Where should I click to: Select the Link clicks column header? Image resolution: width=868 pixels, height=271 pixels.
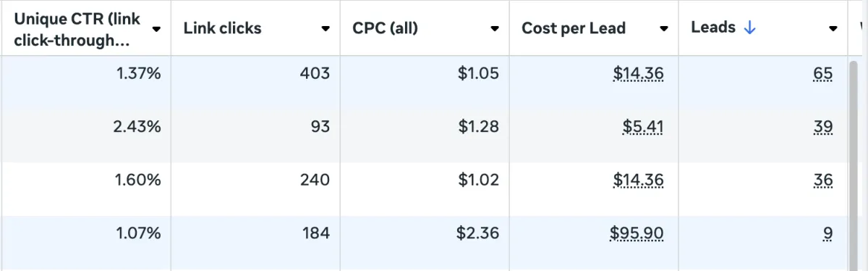(255, 28)
